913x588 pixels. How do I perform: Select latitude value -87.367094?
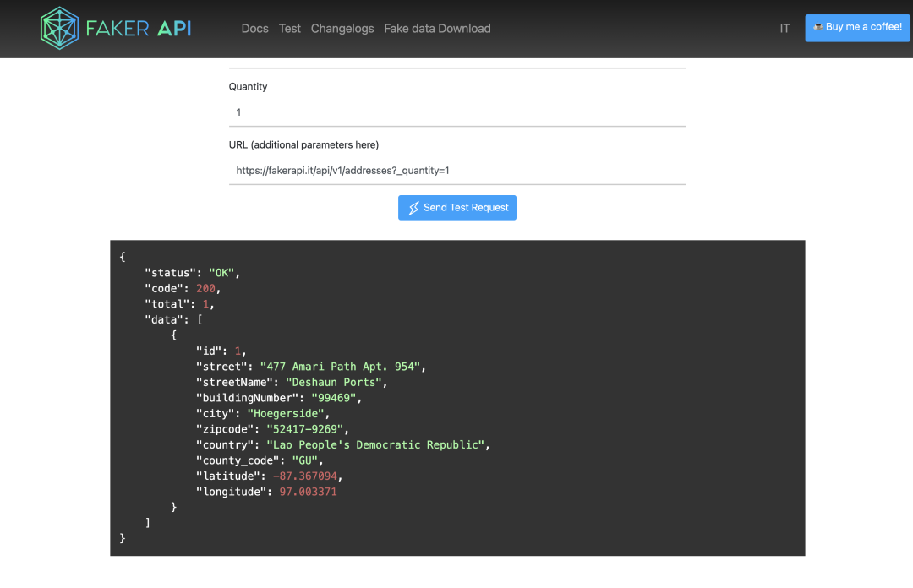(x=305, y=476)
